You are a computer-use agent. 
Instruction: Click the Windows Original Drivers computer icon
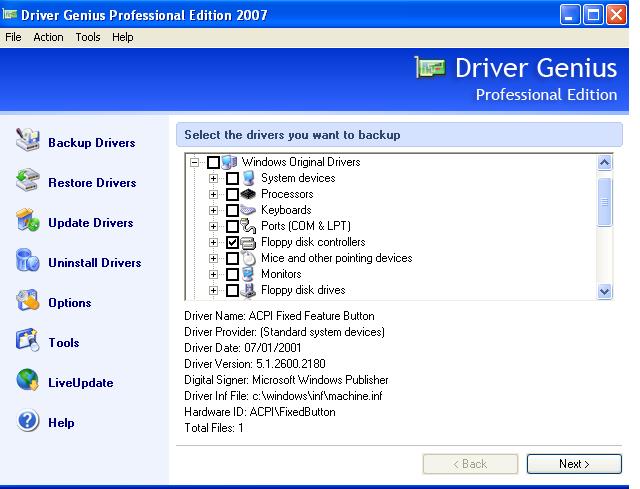click(229, 162)
